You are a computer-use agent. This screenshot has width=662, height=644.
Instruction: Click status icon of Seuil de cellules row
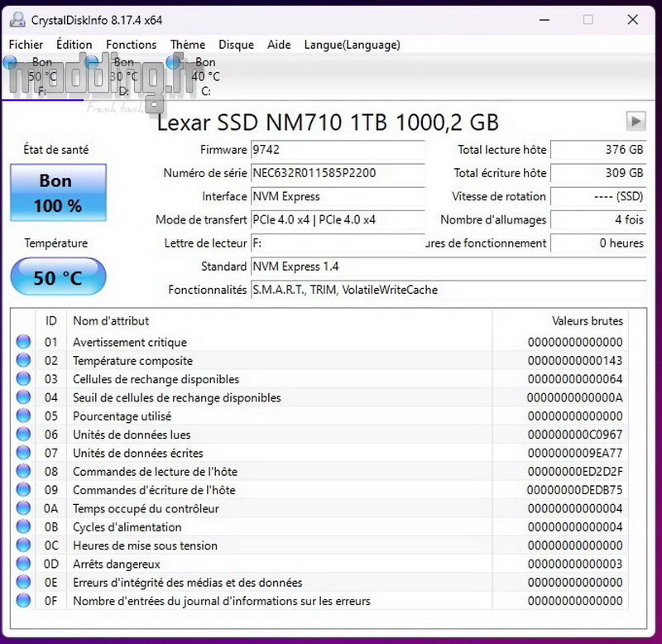pyautogui.click(x=24, y=397)
